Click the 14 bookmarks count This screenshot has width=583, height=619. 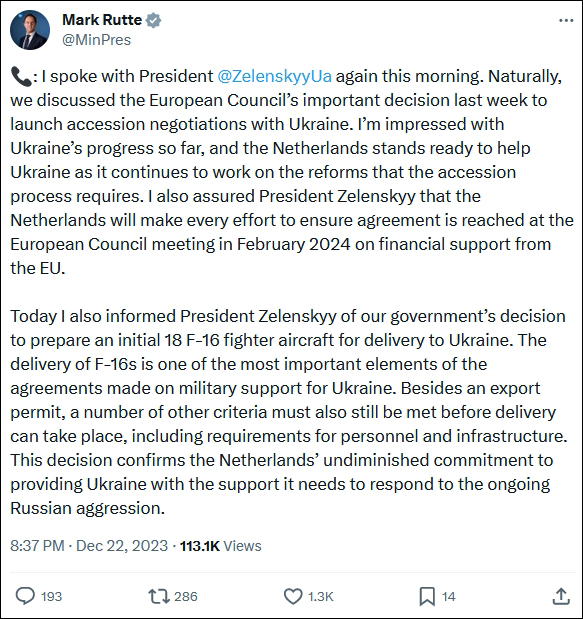point(448,596)
